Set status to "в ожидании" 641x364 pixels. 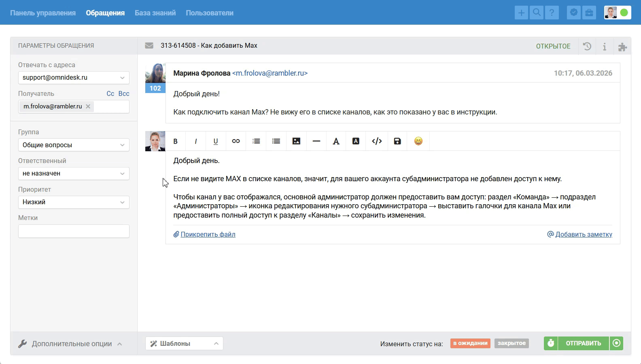click(x=470, y=343)
